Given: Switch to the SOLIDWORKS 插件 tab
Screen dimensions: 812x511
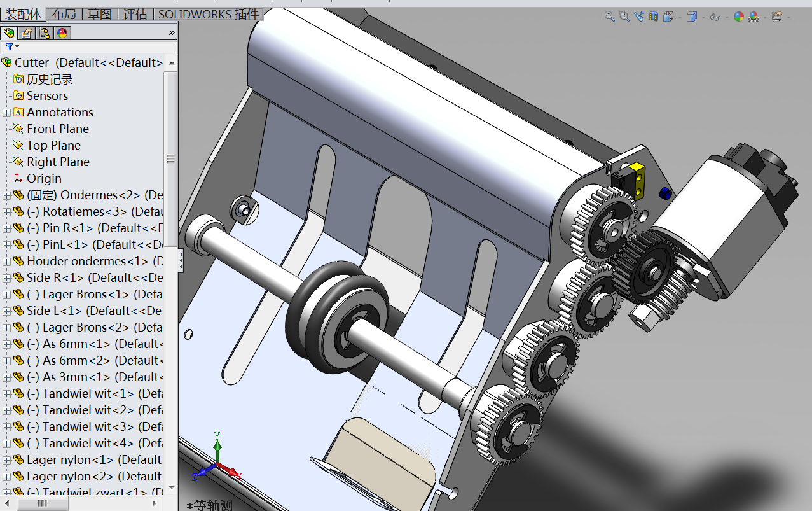Looking at the screenshot, I should tap(209, 14).
